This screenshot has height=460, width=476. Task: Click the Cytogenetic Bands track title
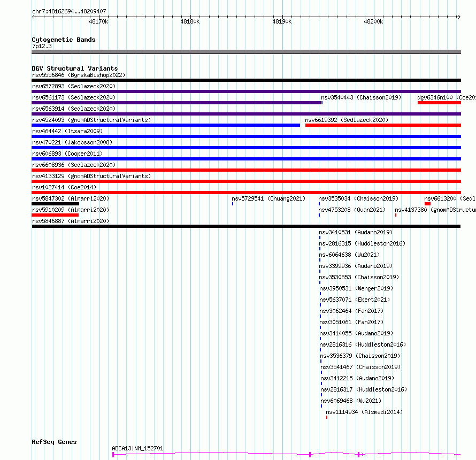click(x=64, y=40)
